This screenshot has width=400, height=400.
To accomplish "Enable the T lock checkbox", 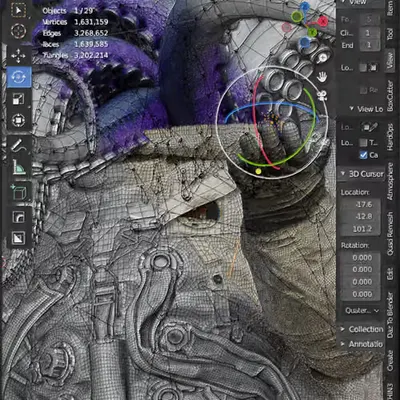I will click(x=363, y=143).
